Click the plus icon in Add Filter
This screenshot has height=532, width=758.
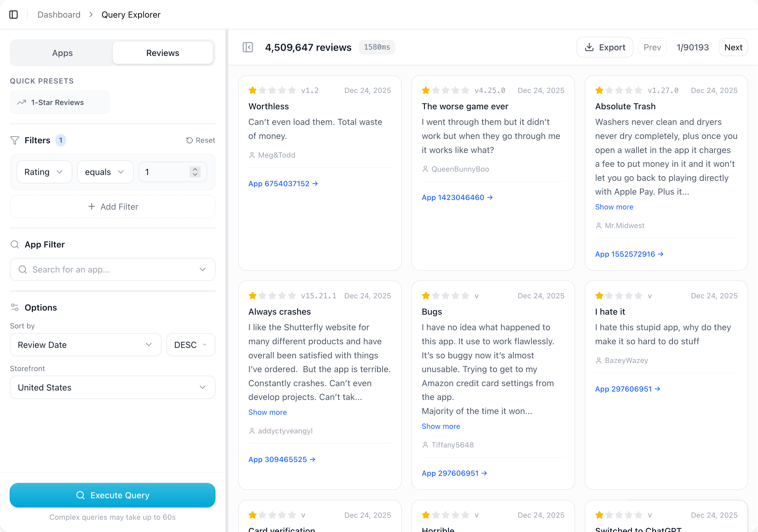pyautogui.click(x=92, y=207)
